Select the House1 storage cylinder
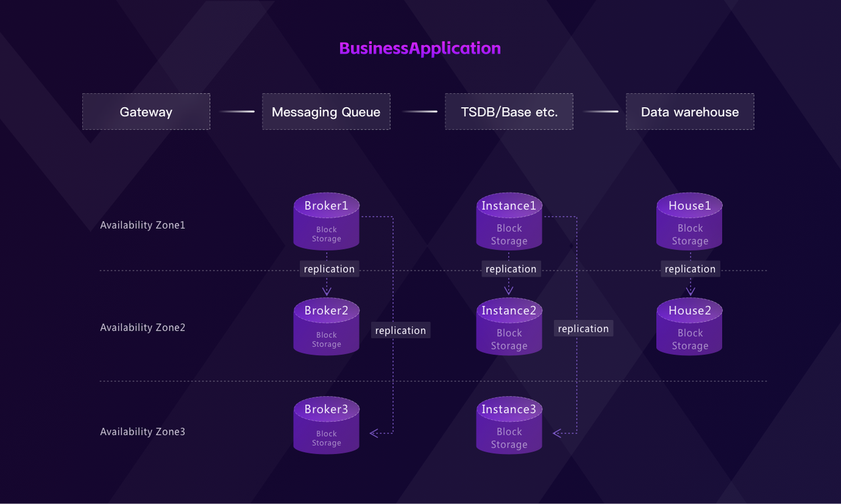The image size is (841, 504). coord(689,221)
